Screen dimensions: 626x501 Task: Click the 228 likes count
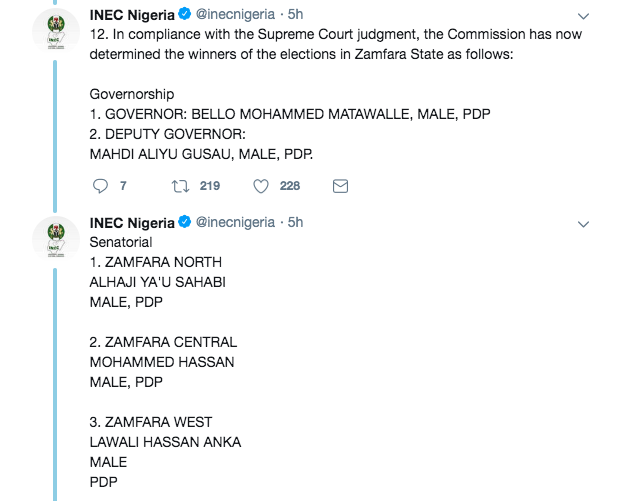(290, 186)
